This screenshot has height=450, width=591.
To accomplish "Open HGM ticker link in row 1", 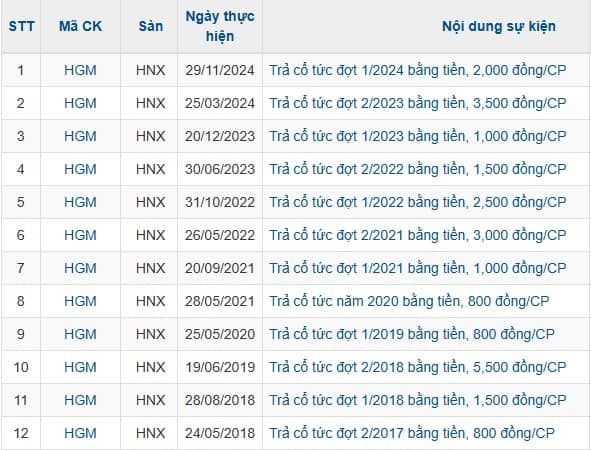I will tap(80, 70).
